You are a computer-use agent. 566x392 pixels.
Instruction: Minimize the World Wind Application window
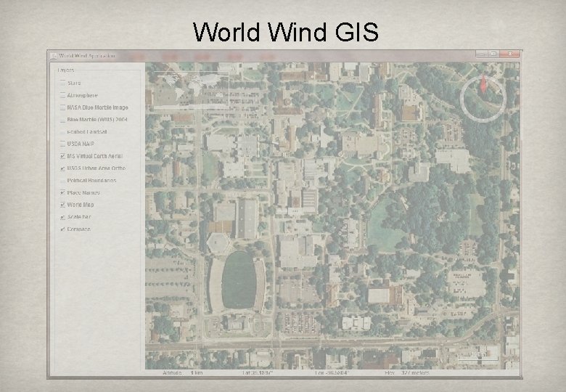[x=481, y=54]
